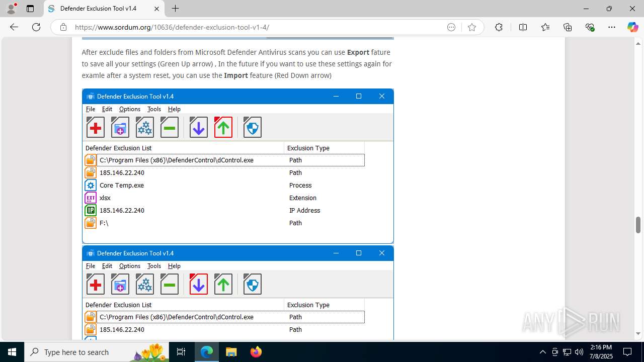
Task: Click red-highlighted Import down arrow in lower image
Action: pyautogui.click(x=198, y=285)
